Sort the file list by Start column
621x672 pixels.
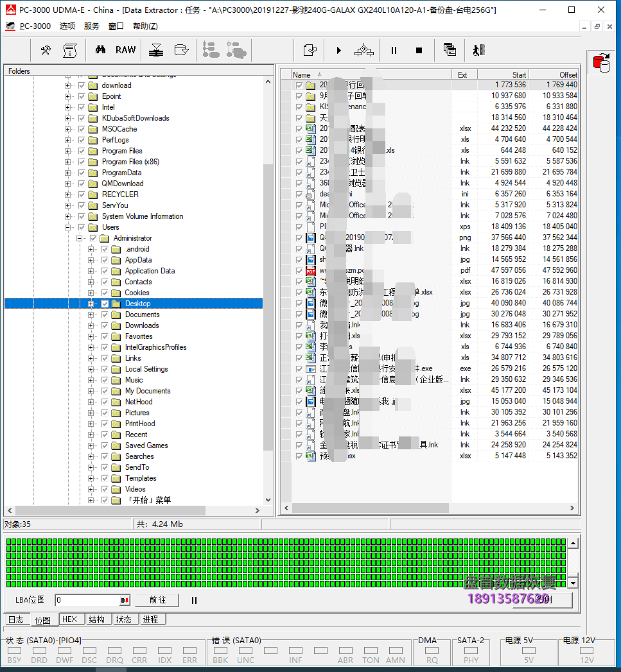click(x=503, y=74)
